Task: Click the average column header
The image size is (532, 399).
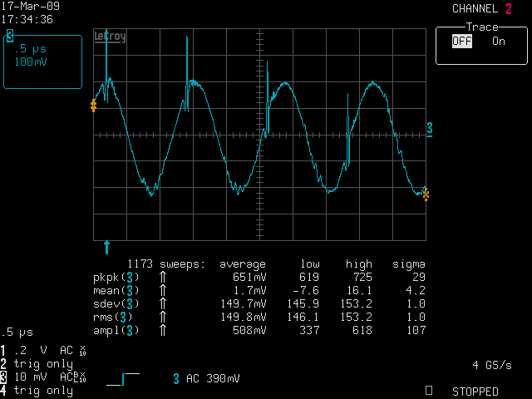Action: tap(243, 264)
